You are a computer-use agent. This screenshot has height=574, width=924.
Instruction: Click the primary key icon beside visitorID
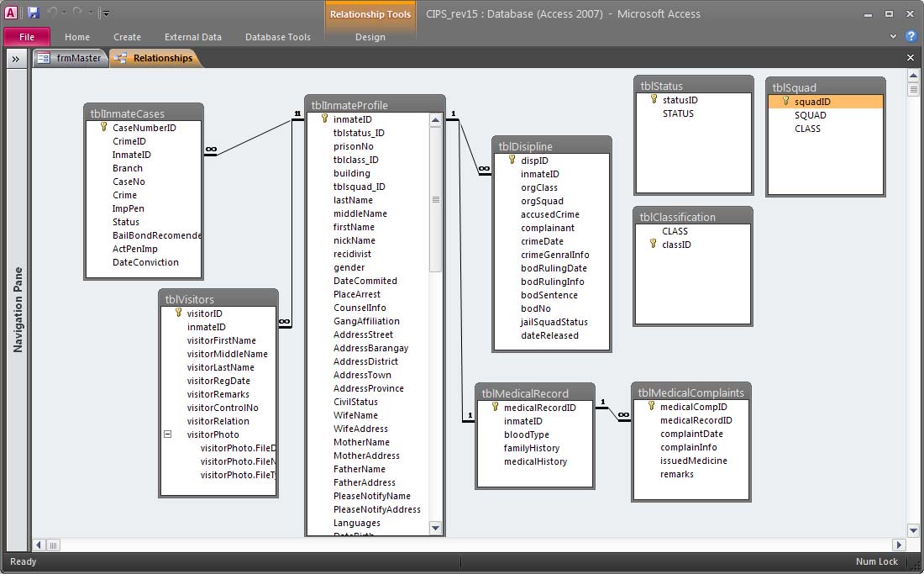coord(179,313)
